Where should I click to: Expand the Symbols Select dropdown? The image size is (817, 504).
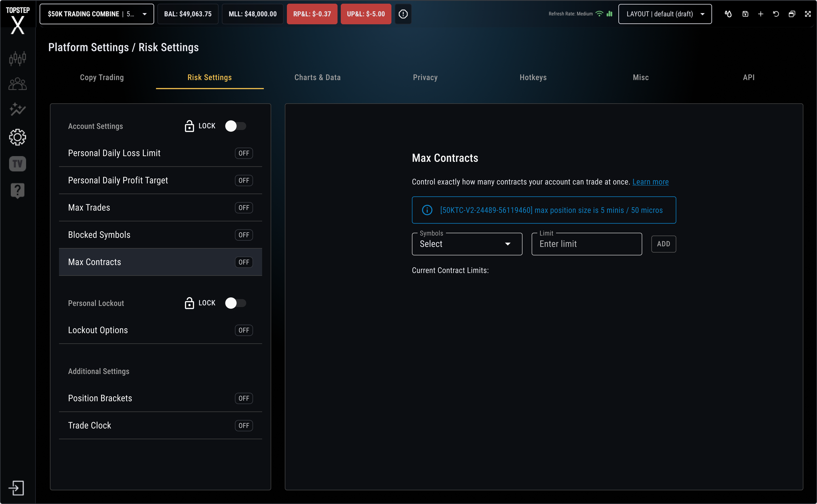(x=467, y=244)
